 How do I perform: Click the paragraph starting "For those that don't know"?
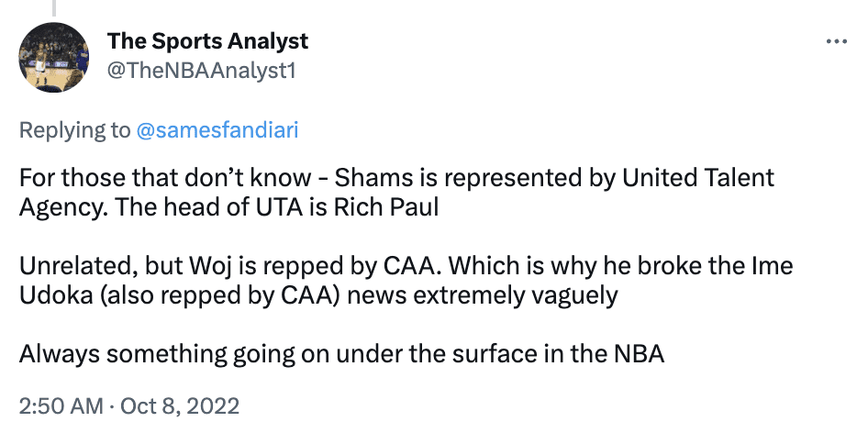[x=396, y=192]
